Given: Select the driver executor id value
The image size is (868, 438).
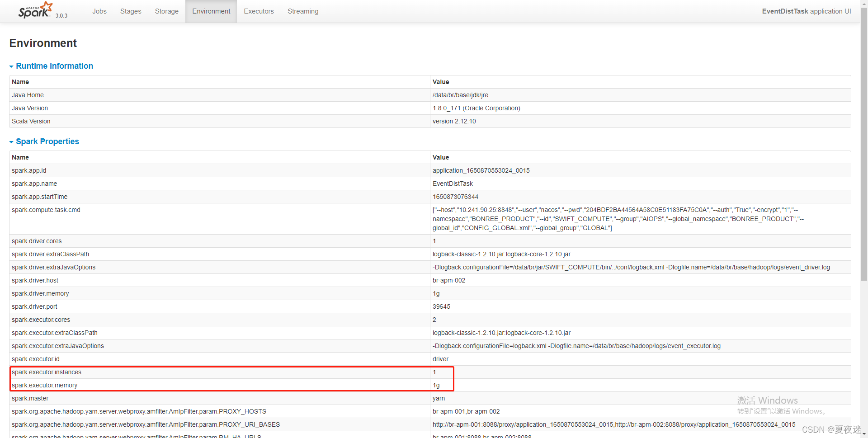Looking at the screenshot, I should click(440, 359).
